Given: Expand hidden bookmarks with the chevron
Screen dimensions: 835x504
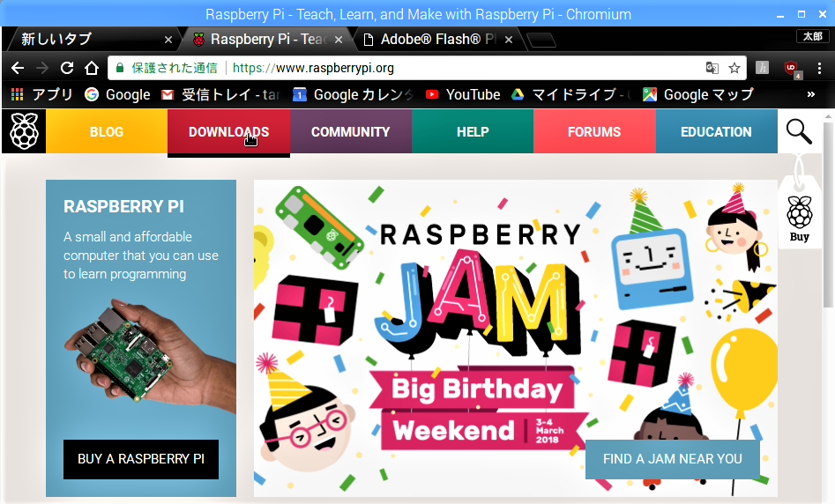Looking at the screenshot, I should [x=811, y=94].
